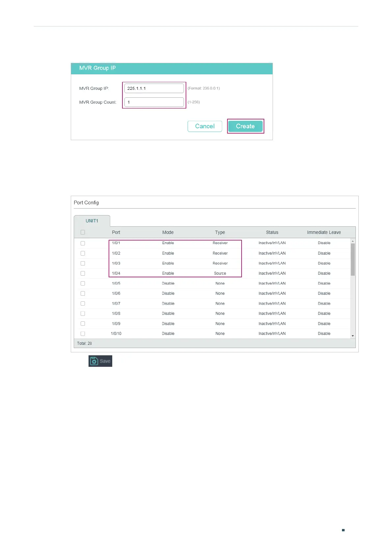
Task: Click the Save configuration button
Action: (x=100, y=361)
